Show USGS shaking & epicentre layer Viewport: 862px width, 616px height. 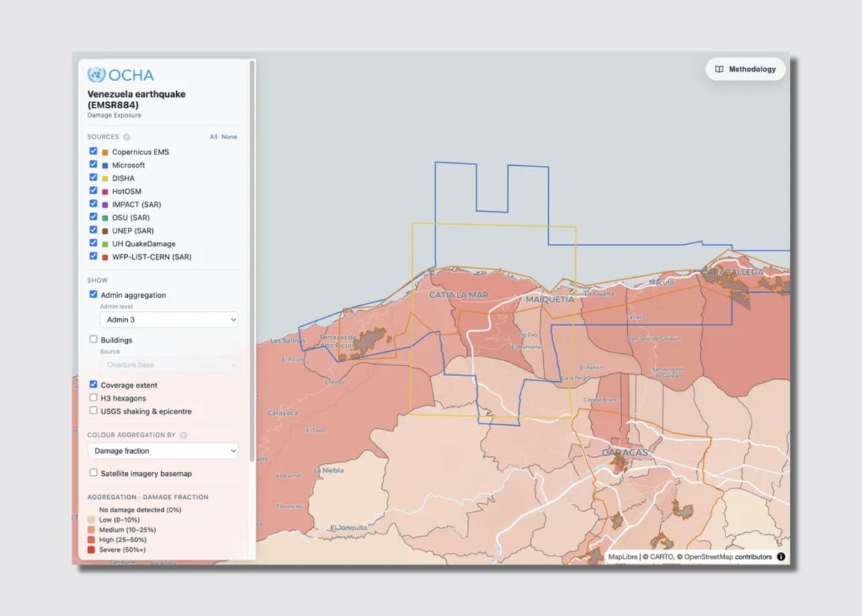coord(93,411)
